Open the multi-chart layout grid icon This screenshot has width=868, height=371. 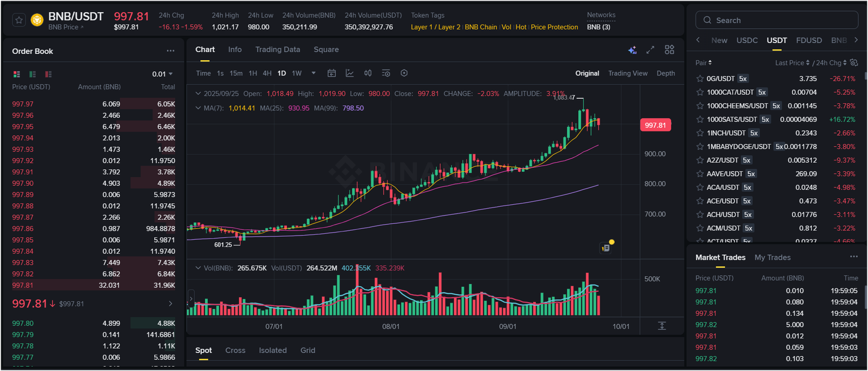tap(669, 49)
